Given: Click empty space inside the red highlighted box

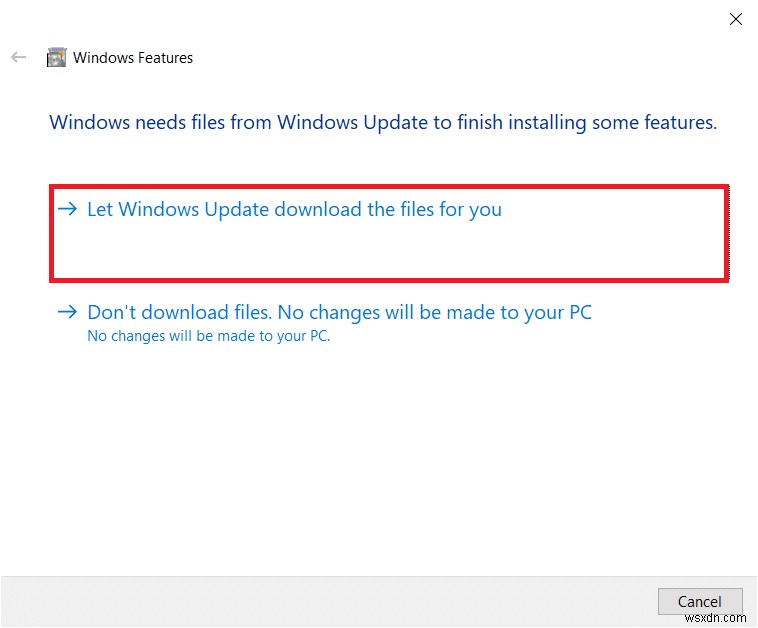Looking at the screenshot, I should tap(400, 252).
